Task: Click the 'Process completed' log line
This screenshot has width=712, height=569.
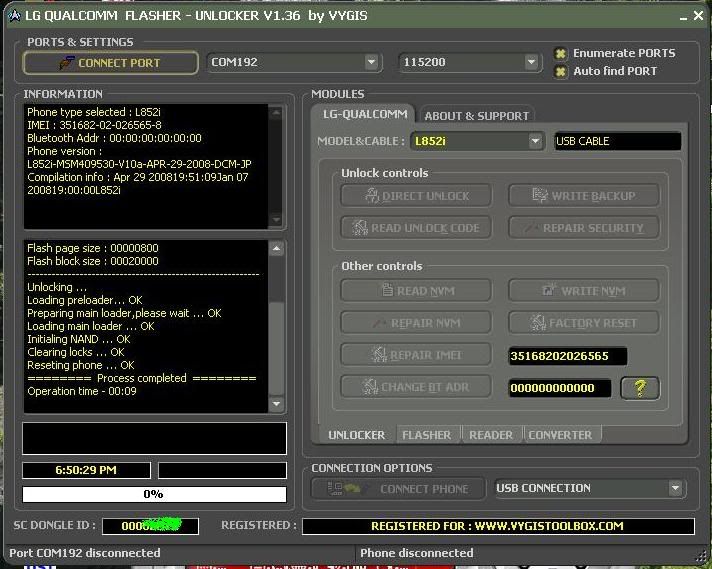Action: pyautogui.click(x=142, y=378)
